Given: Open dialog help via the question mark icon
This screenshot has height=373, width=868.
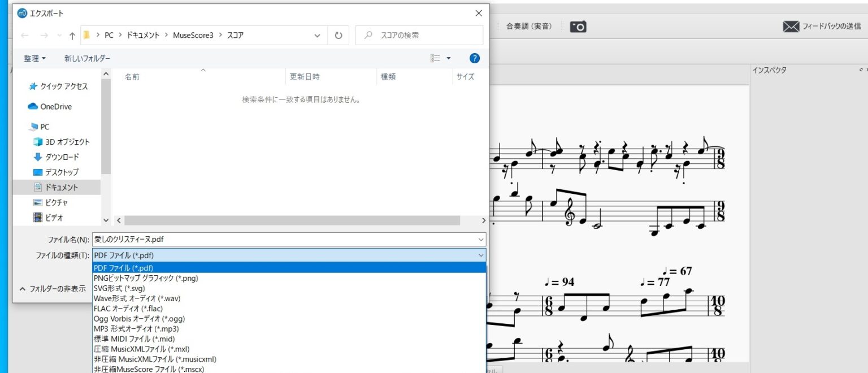Looking at the screenshot, I should (475, 58).
